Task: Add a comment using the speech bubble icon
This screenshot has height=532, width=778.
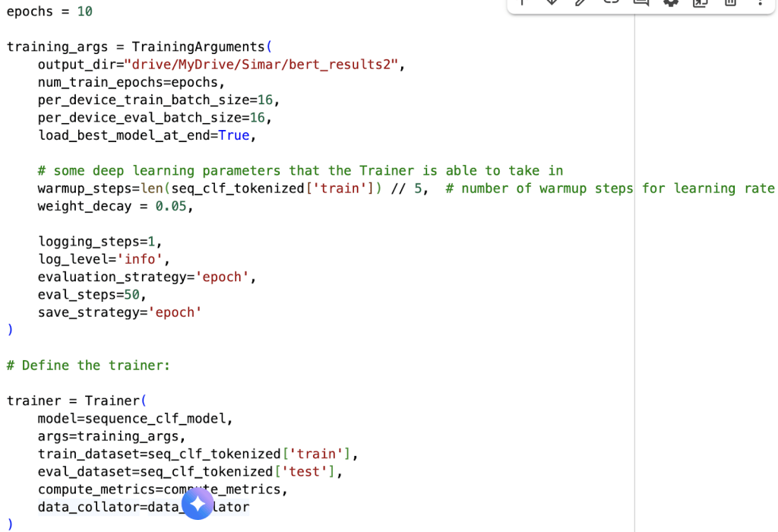Action: point(640,2)
